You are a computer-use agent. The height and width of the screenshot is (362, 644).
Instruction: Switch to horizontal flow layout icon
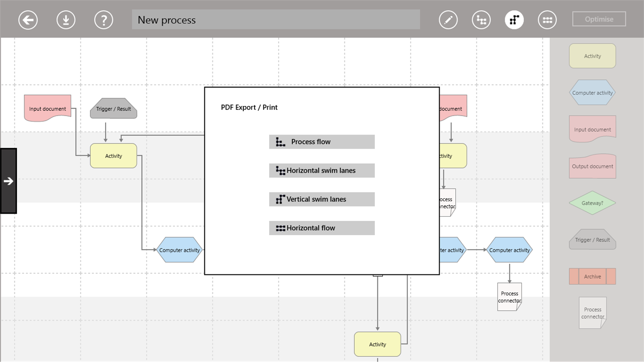coord(547,20)
